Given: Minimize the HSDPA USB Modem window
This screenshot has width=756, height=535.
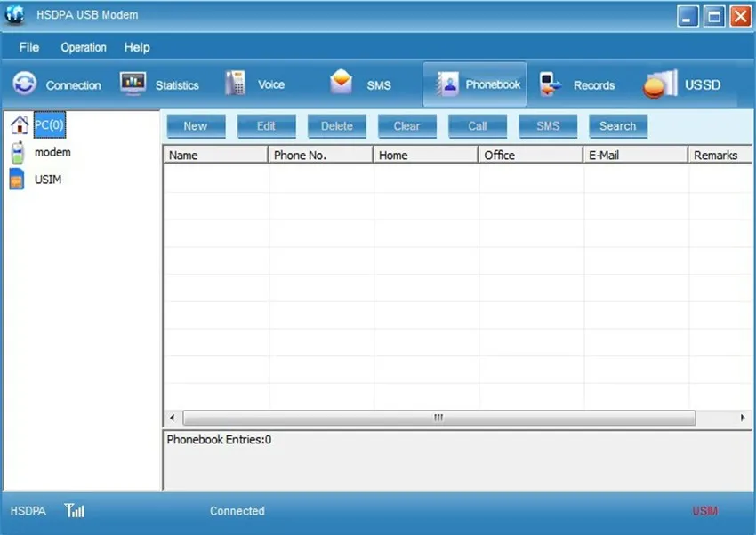Looking at the screenshot, I should coord(688,16).
